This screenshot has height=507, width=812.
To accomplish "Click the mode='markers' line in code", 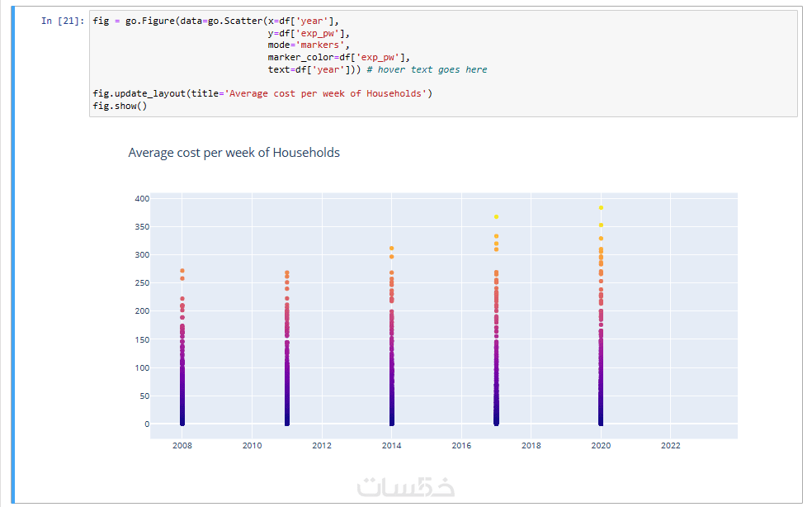I will [x=308, y=45].
